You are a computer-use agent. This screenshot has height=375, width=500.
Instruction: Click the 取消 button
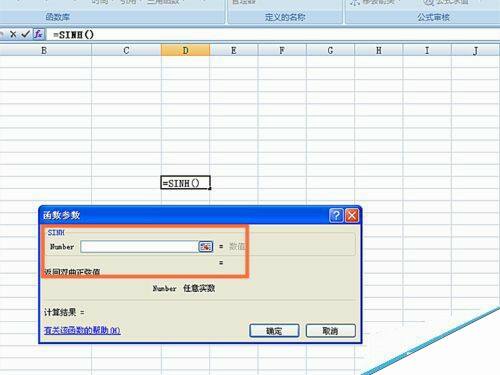(331, 331)
